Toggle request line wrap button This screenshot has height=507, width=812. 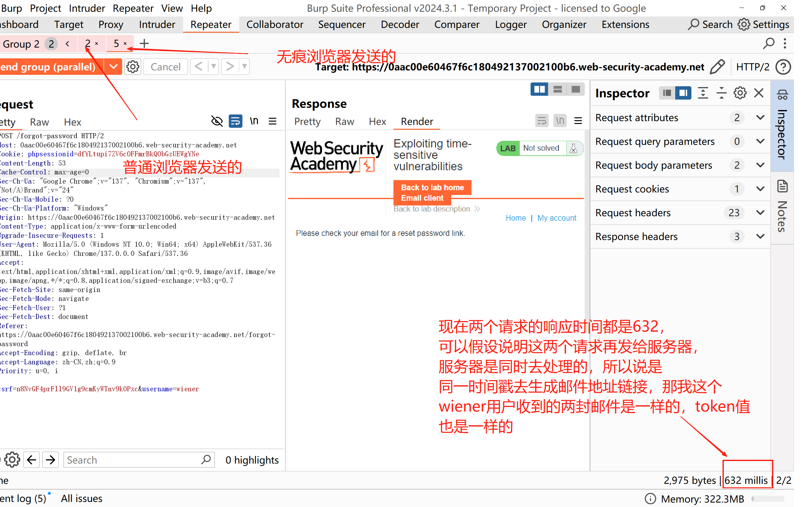pyautogui.click(x=235, y=121)
